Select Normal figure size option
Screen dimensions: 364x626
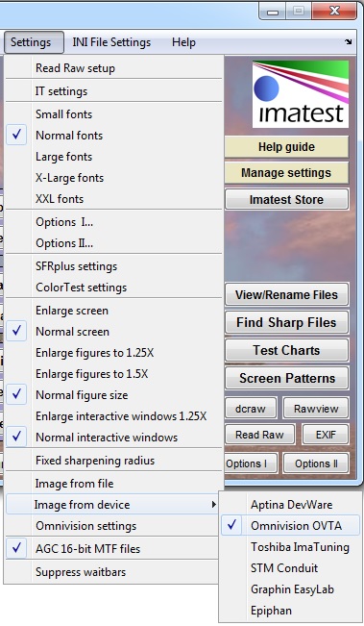[x=113, y=395]
